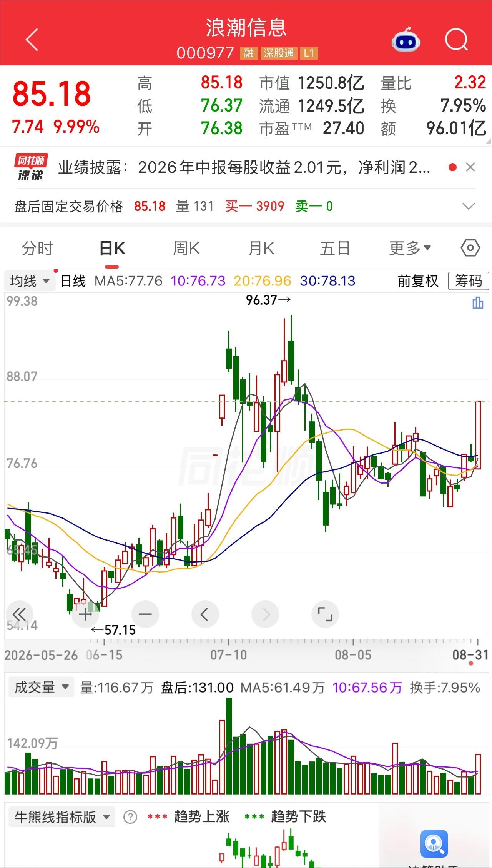Expand the 盘后固定交易价格 row
The width and height of the screenshot is (492, 868).
click(469, 207)
